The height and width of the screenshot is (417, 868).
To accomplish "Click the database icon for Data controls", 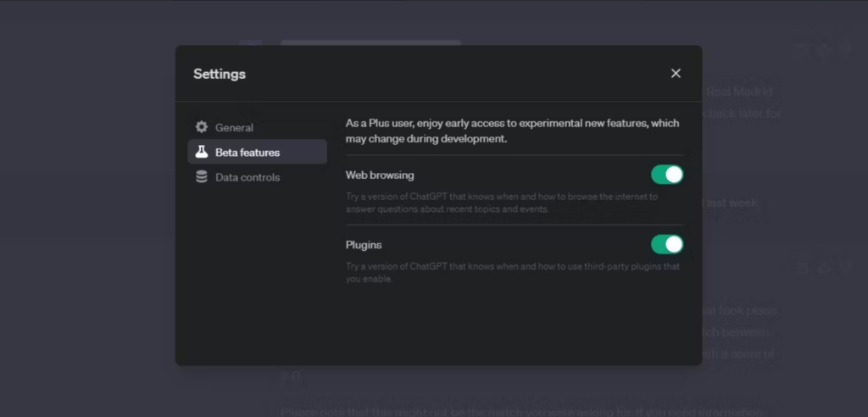I will click(x=201, y=177).
